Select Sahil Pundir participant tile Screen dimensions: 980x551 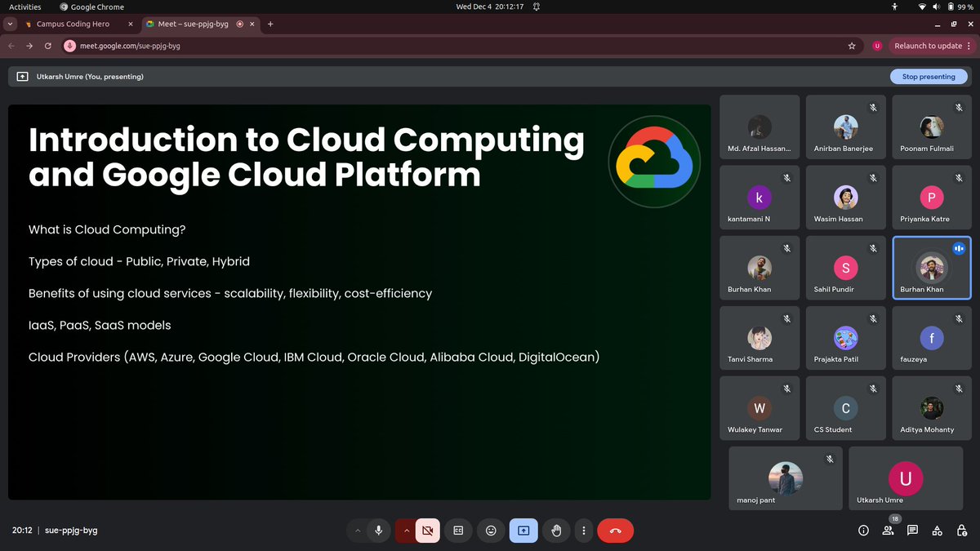(845, 268)
